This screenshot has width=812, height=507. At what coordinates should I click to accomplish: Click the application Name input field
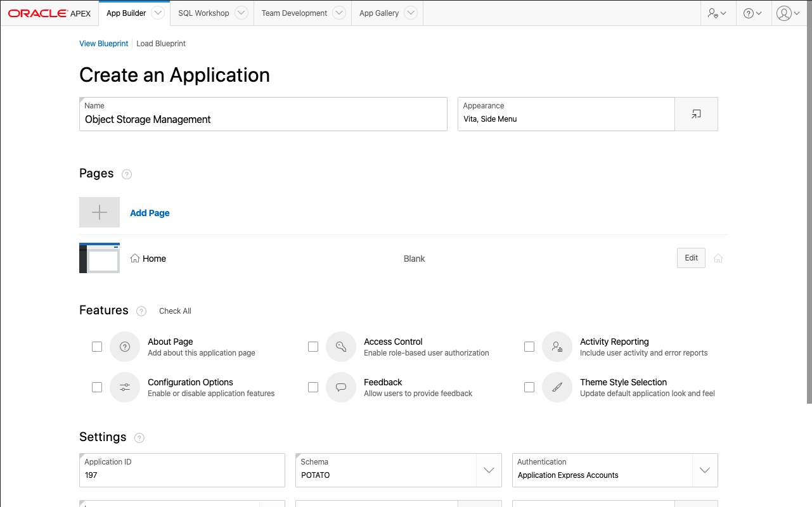tap(263, 119)
